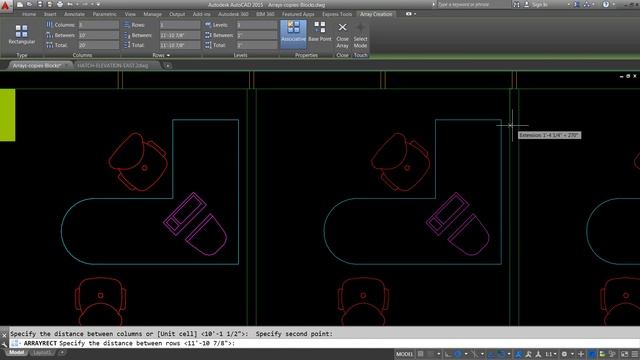Click the Open file quick access icon

(29, 4)
